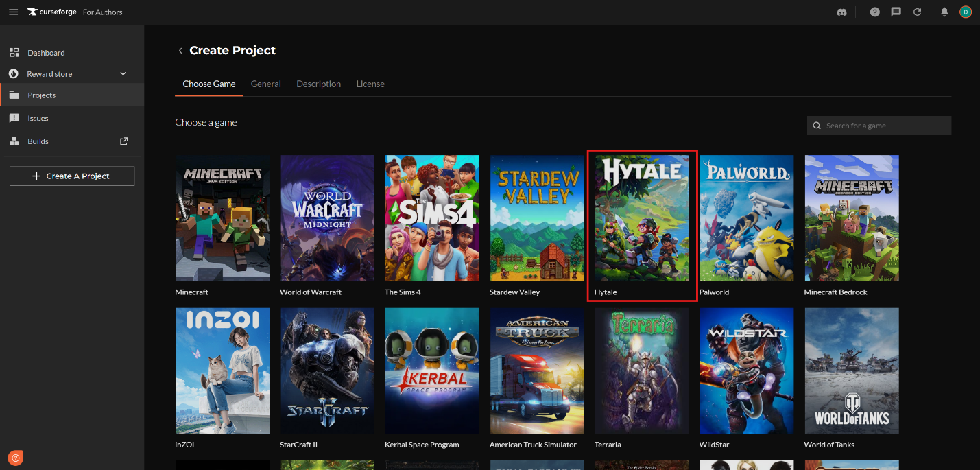Image resolution: width=980 pixels, height=470 pixels.
Task: Click the "The Sims 4" label
Action: pyautogui.click(x=403, y=292)
